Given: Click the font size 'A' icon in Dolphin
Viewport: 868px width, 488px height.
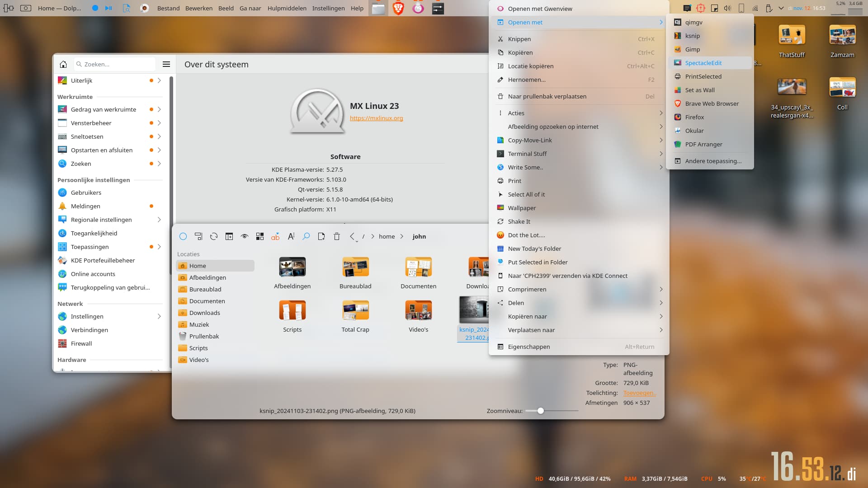Looking at the screenshot, I should click(x=291, y=236).
